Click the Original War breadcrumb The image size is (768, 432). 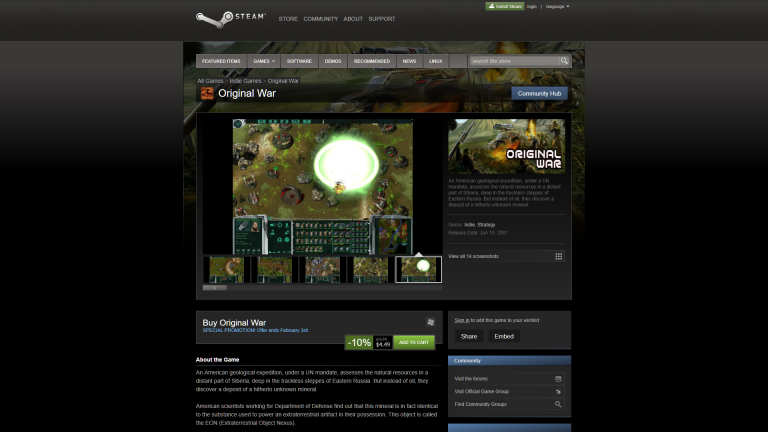point(283,81)
